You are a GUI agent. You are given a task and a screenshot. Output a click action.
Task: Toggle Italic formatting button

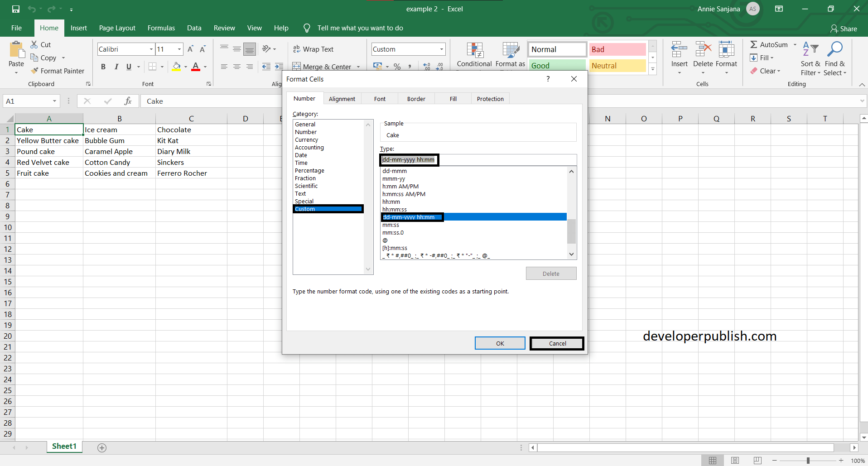point(116,67)
